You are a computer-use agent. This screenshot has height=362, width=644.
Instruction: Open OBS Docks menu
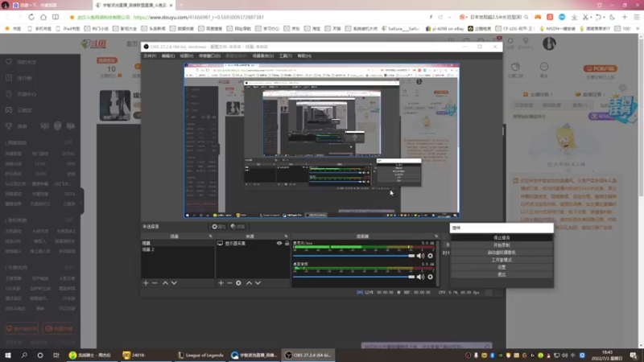209,56
